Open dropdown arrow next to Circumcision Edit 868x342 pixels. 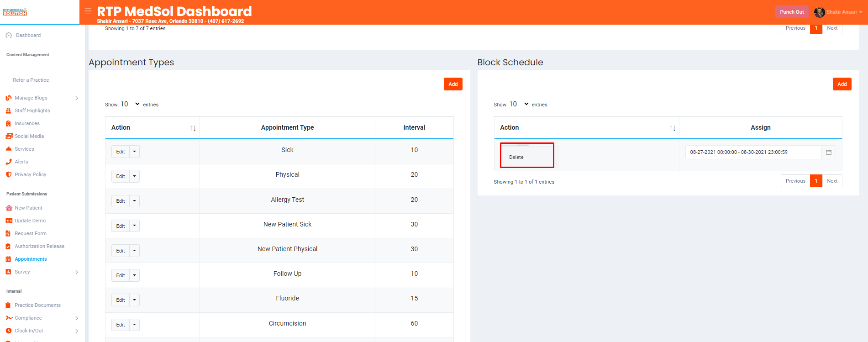click(135, 325)
